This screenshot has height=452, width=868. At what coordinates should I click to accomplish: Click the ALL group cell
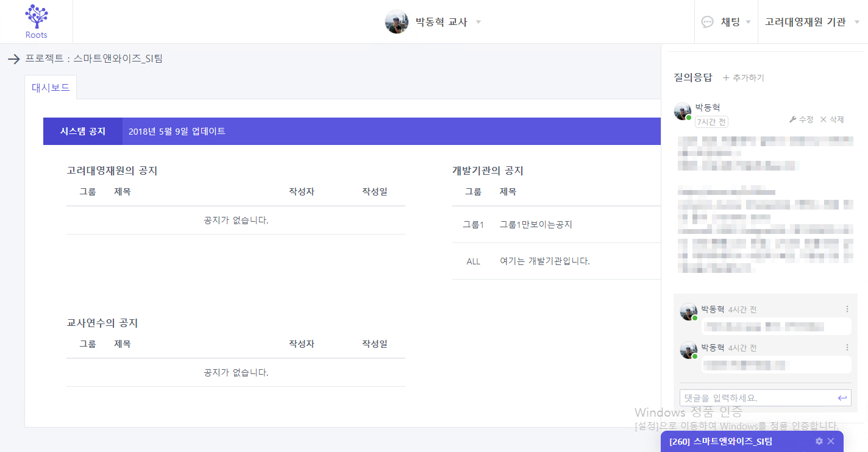click(474, 261)
